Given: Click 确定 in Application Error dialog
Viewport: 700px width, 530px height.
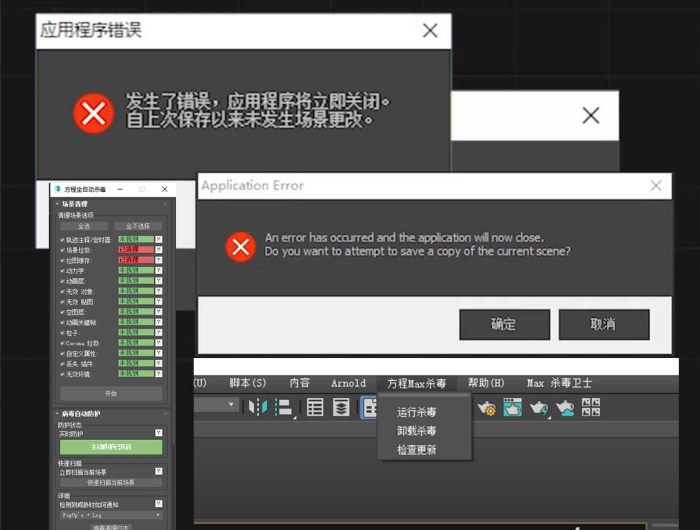Looking at the screenshot, I should coord(504,325).
